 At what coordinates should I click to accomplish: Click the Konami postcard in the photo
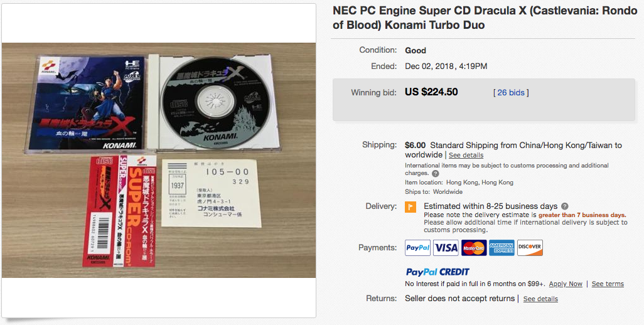pyautogui.click(x=211, y=193)
